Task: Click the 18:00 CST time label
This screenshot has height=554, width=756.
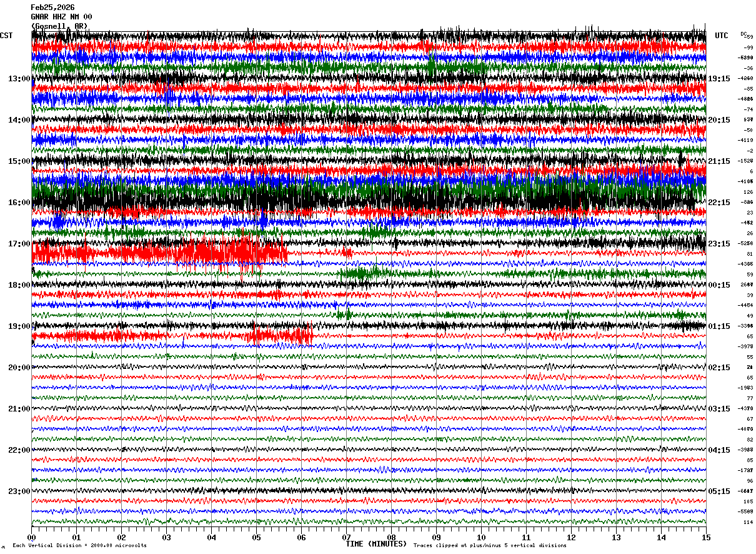Action: click(19, 285)
